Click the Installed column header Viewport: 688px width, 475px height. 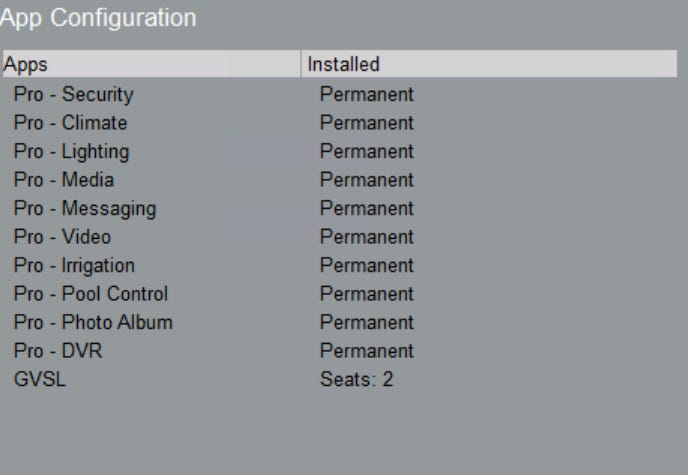[489, 64]
